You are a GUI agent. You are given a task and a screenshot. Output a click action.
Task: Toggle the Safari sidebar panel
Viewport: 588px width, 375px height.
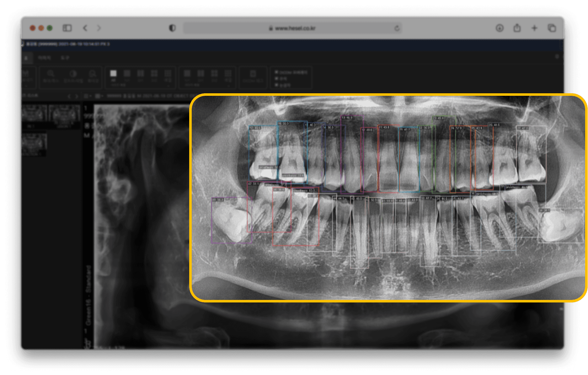point(67,28)
